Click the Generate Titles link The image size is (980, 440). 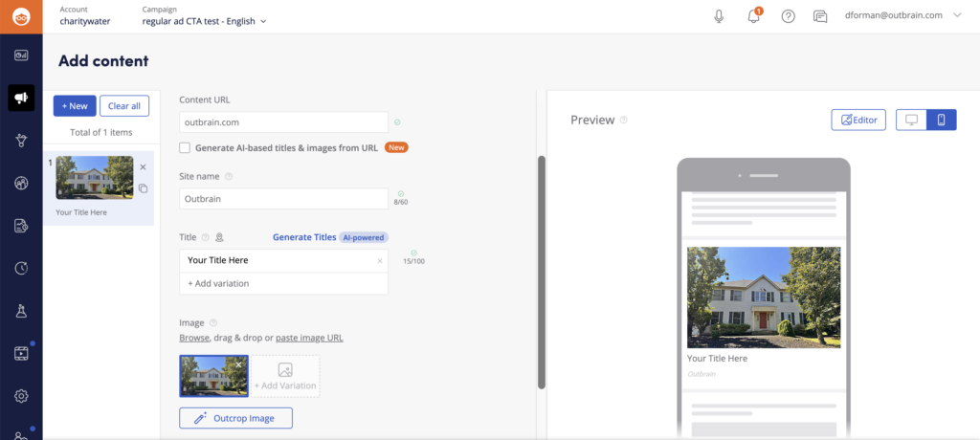(304, 237)
